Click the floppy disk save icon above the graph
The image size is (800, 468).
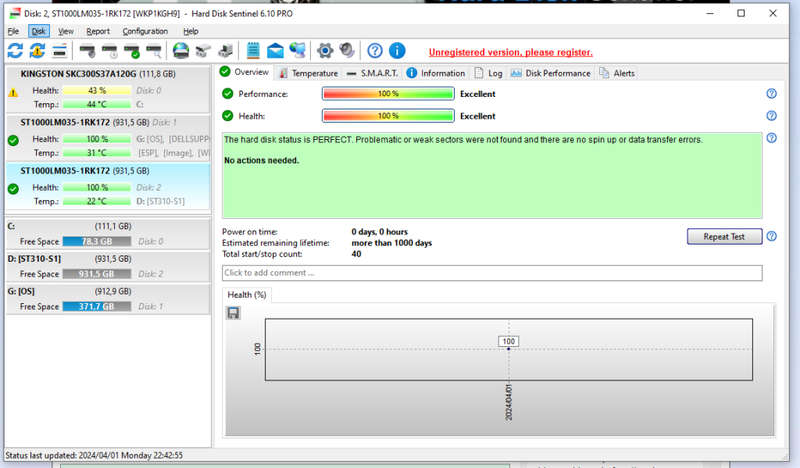(233, 313)
